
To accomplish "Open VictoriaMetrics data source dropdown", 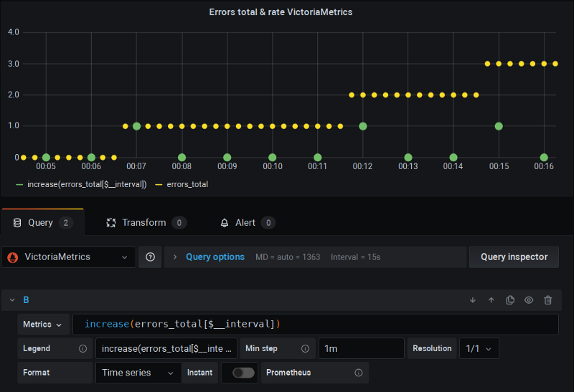I will (x=69, y=257).
